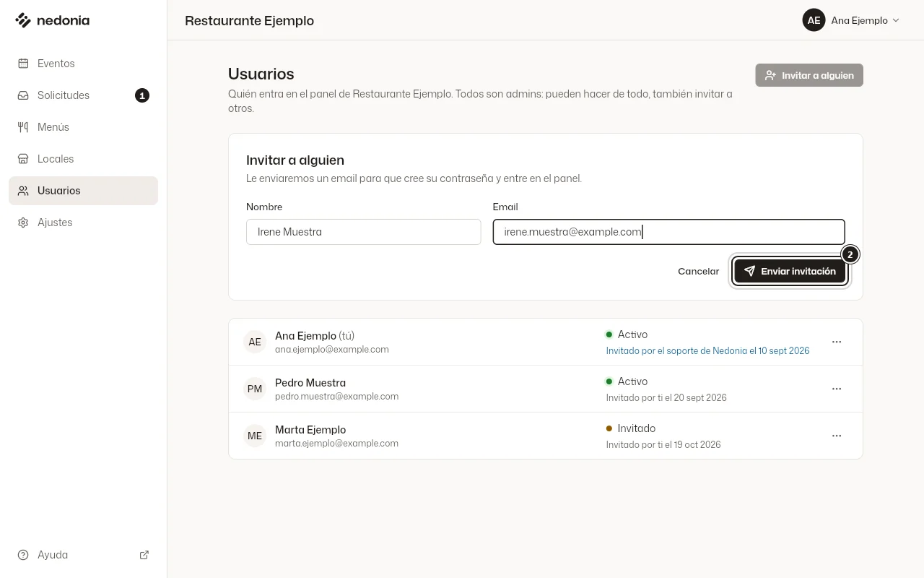Click the nedonia logo
Screen dimensions: 924x578
[52, 20]
